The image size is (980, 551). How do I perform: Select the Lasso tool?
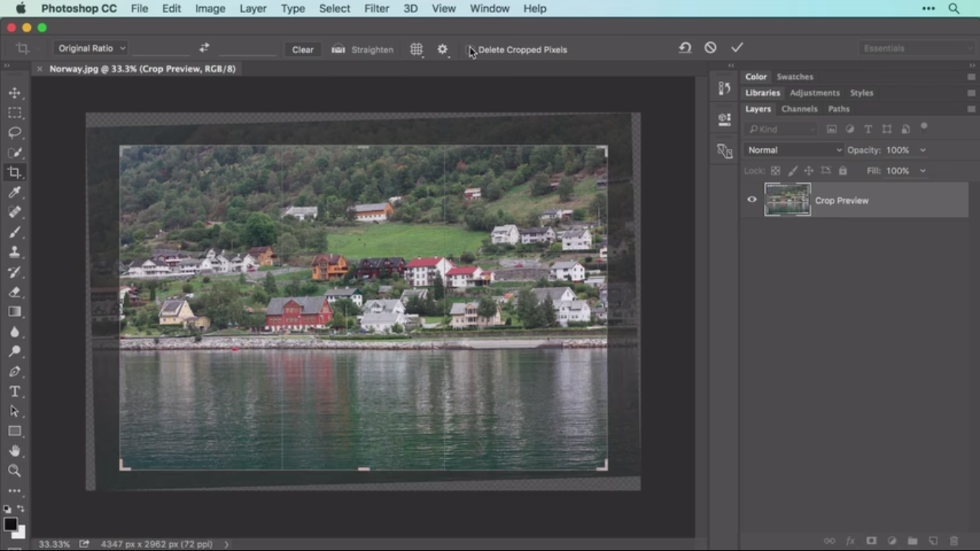coord(14,133)
